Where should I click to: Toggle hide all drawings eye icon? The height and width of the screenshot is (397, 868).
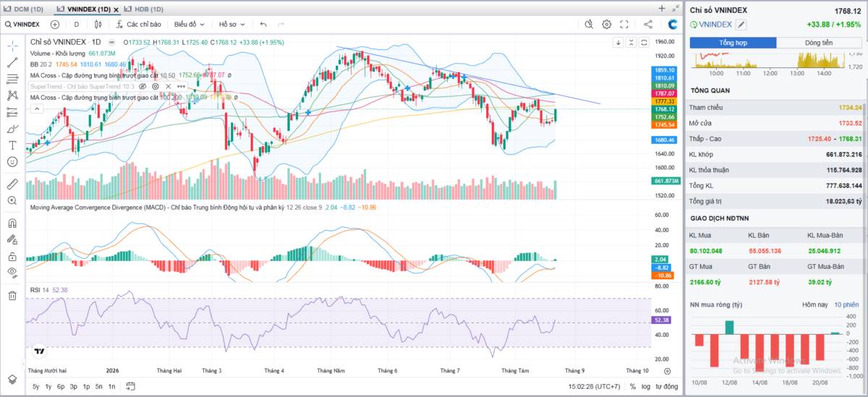[12, 273]
